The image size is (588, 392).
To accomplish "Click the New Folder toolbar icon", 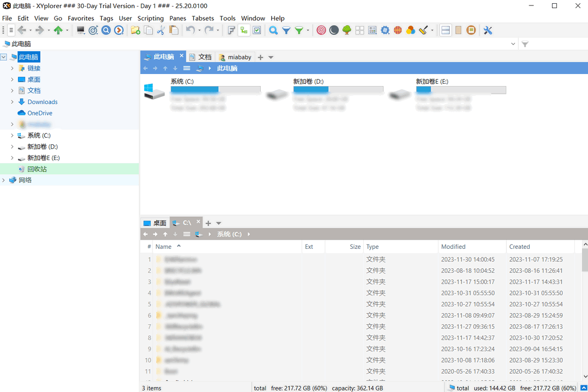I will tap(136, 30).
